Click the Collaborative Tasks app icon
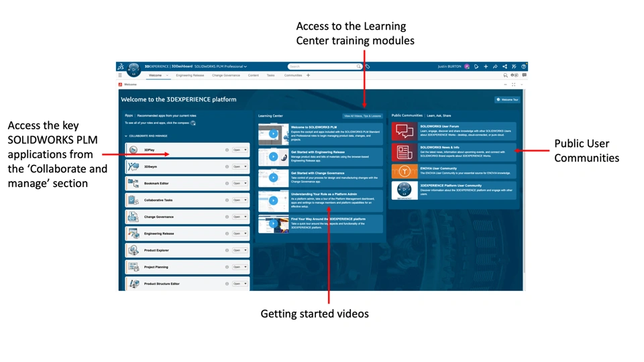The width and height of the screenshot is (644, 362). tap(133, 200)
